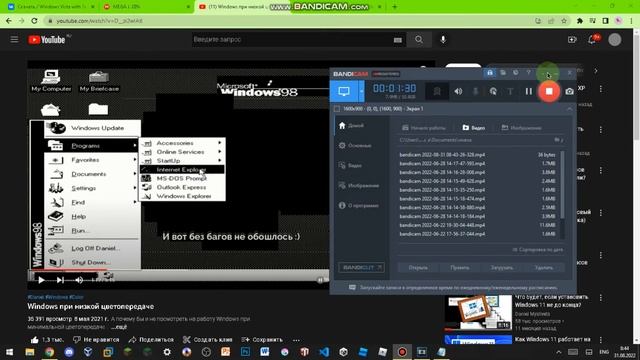
Task: Select the 11.6MB bandicam recording file
Action: (478, 225)
